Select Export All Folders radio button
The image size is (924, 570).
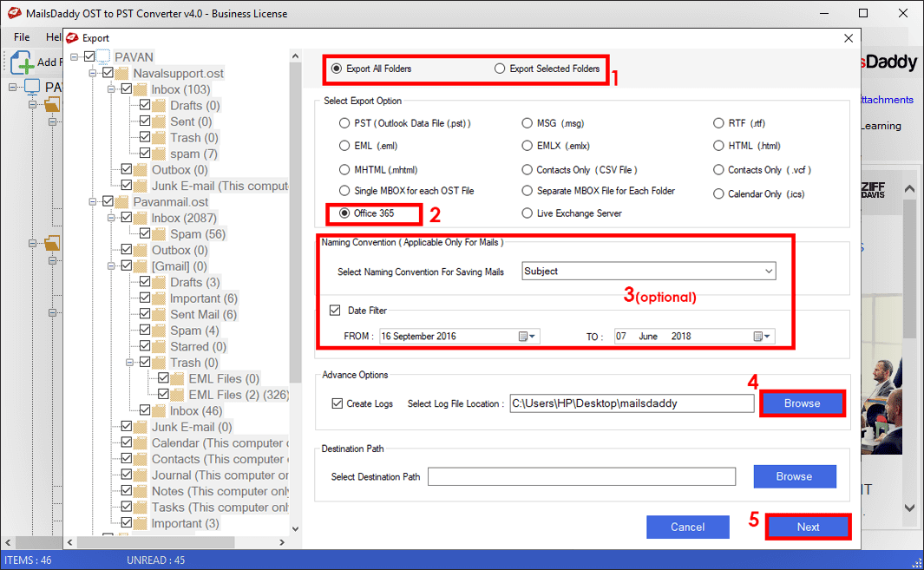(337, 69)
